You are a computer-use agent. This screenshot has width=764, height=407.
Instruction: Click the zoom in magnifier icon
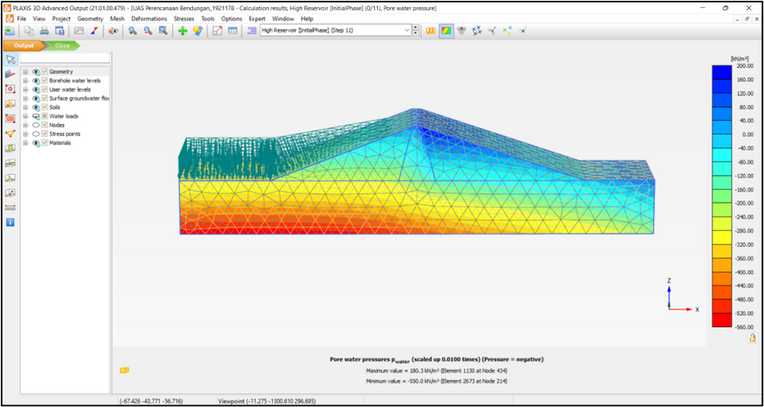[132, 31]
